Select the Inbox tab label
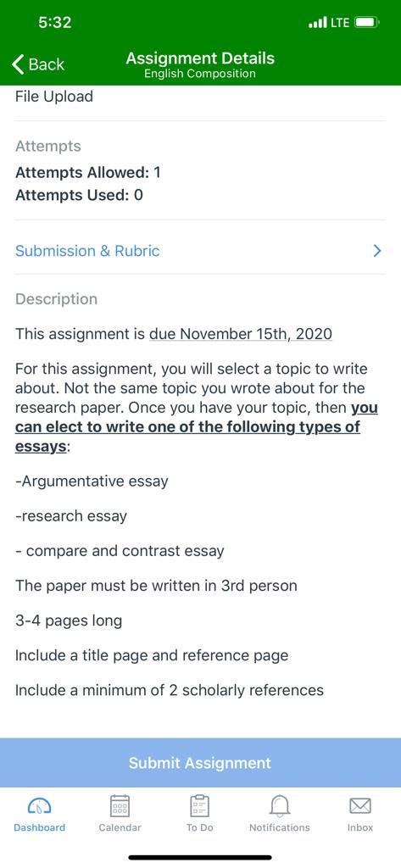This screenshot has width=401, height=868. (x=360, y=827)
